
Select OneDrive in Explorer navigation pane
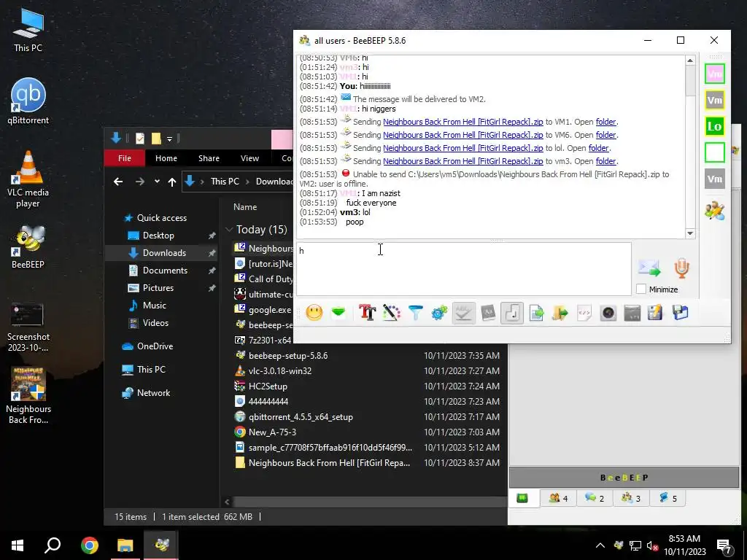click(155, 346)
